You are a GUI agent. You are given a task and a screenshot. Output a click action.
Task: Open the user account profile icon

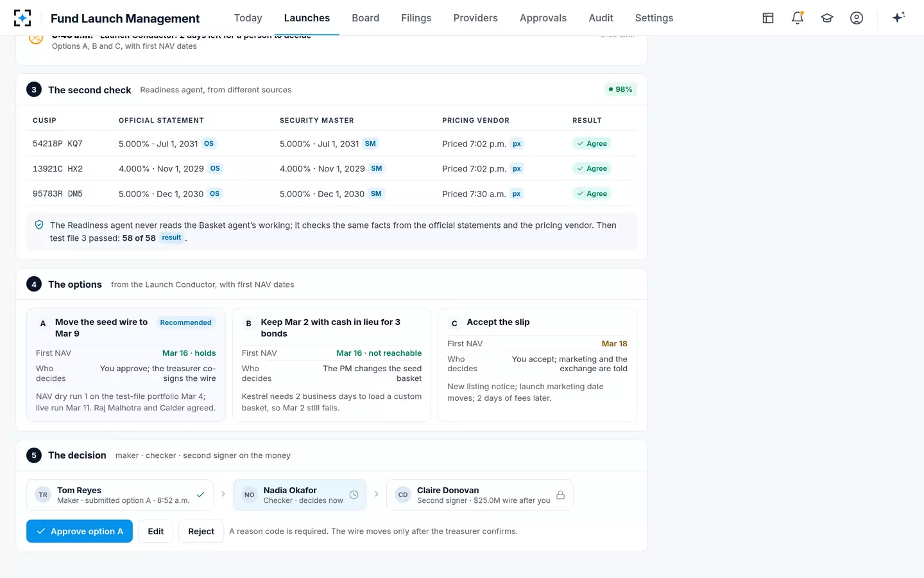tap(857, 18)
